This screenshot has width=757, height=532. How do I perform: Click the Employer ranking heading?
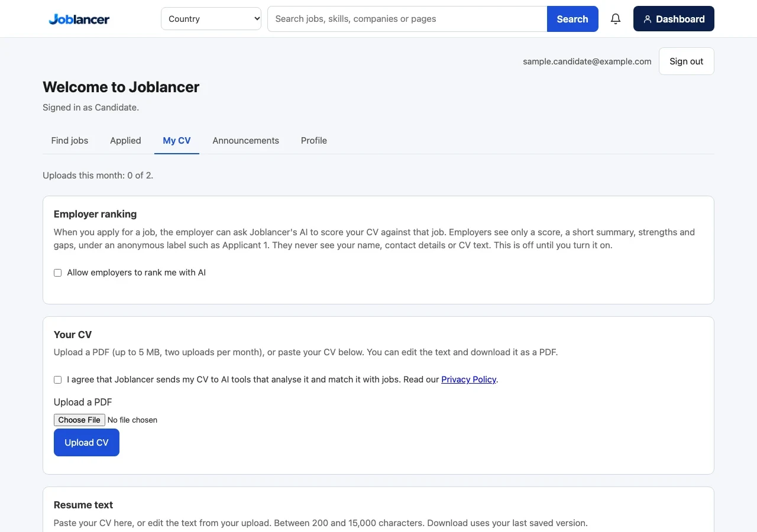coord(95,214)
